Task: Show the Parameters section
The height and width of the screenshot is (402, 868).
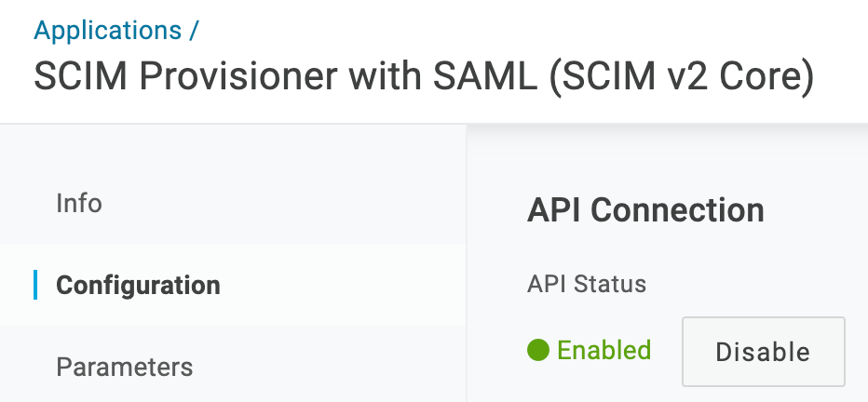Action: pyautogui.click(x=125, y=367)
